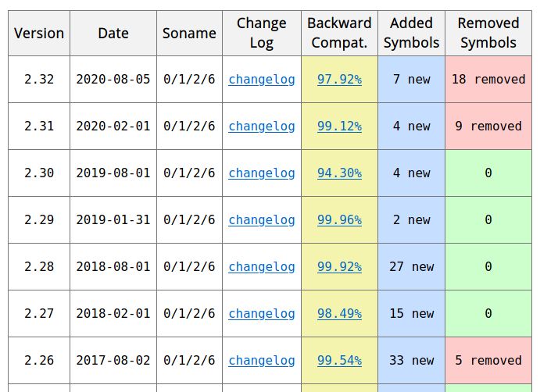Open changelog link for version 2.27
The width and height of the screenshot is (558, 392).
point(262,313)
